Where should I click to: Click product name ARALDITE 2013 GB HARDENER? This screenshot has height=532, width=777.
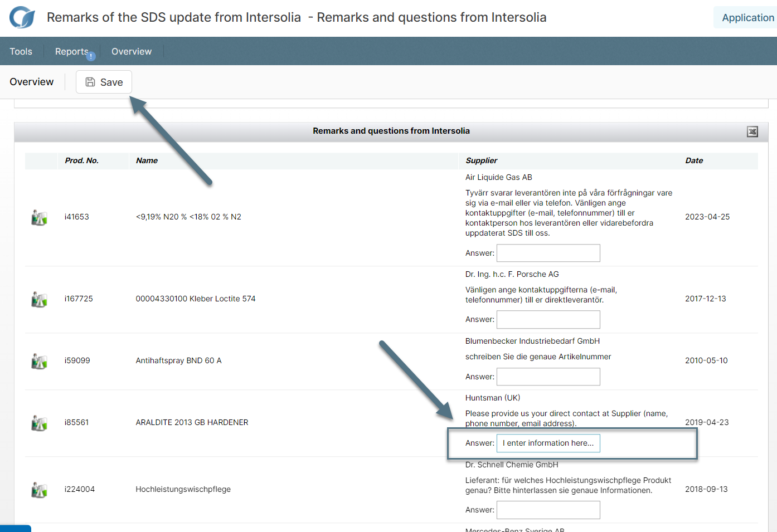click(x=192, y=422)
